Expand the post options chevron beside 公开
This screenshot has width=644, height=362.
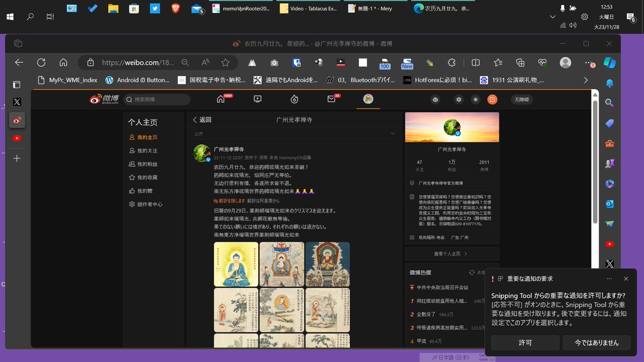coord(392,134)
